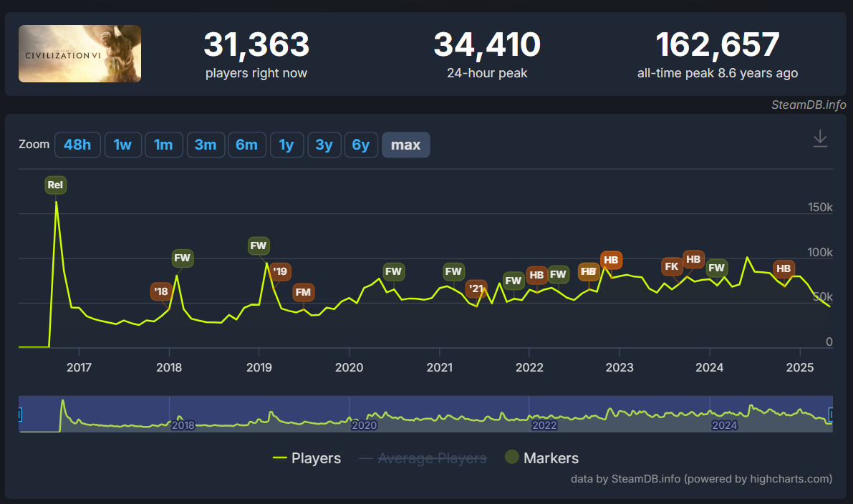Click the 31,363 players right now value
The image size is (853, 504).
256,44
